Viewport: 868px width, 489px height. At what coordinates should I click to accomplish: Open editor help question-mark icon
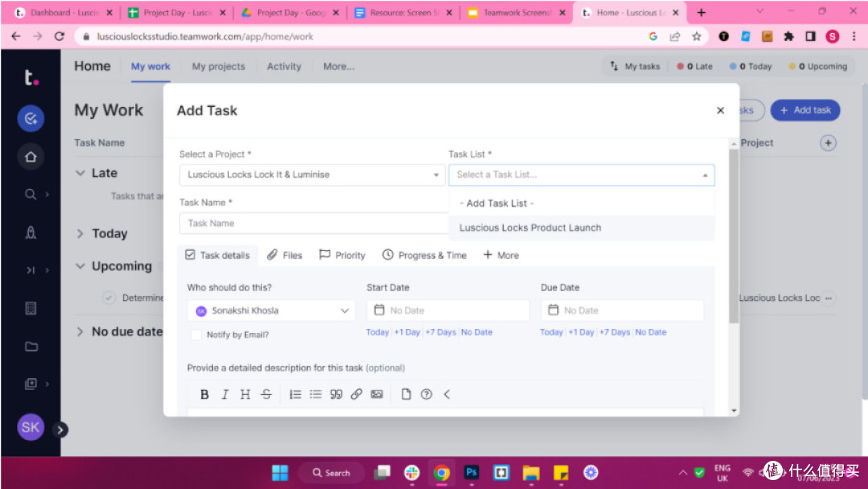426,394
